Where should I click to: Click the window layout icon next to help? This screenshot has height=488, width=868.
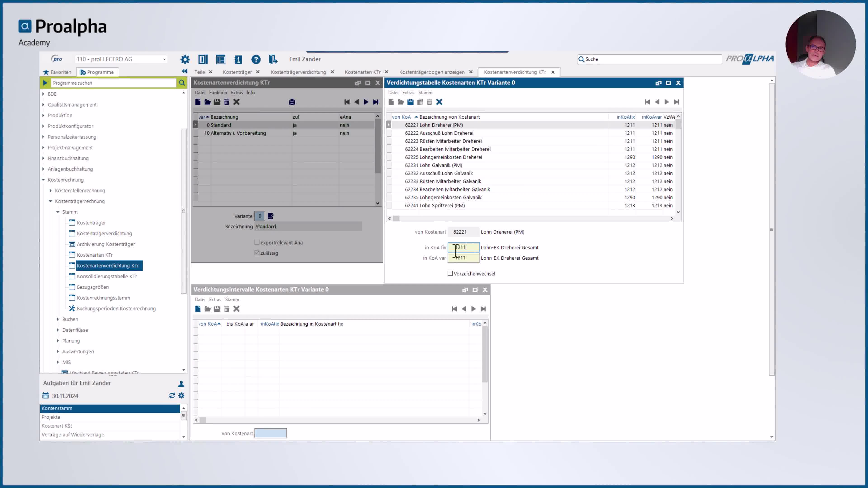(221, 59)
